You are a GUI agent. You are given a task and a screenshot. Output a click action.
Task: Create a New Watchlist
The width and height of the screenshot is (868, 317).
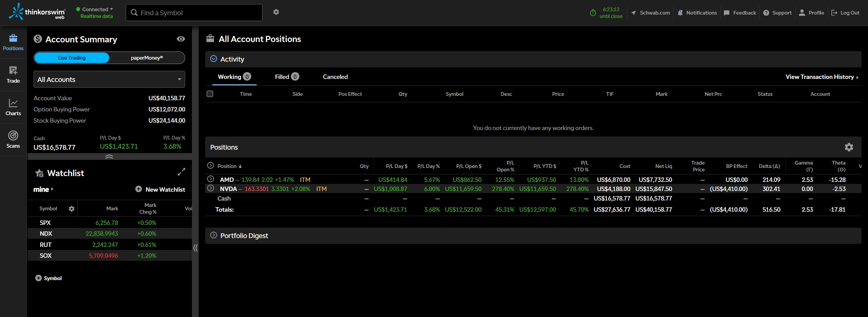coord(160,189)
